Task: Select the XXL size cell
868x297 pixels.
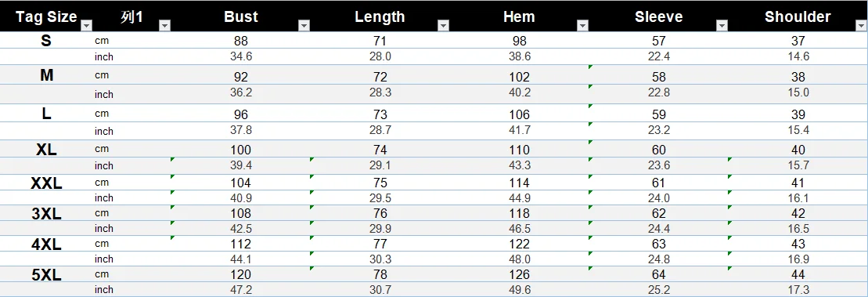Action: (x=46, y=183)
